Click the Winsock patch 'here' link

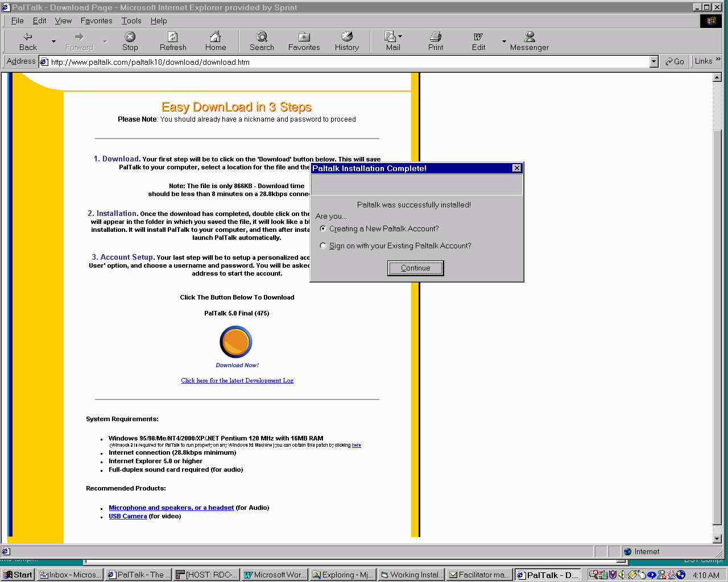pyautogui.click(x=356, y=445)
